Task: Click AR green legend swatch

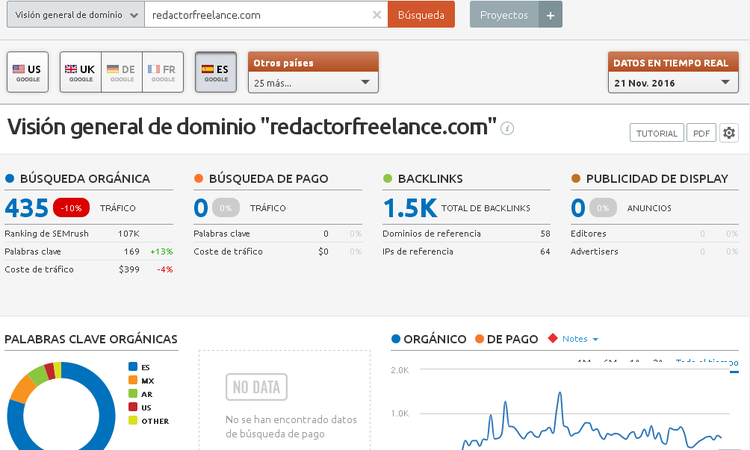Action: click(x=133, y=394)
